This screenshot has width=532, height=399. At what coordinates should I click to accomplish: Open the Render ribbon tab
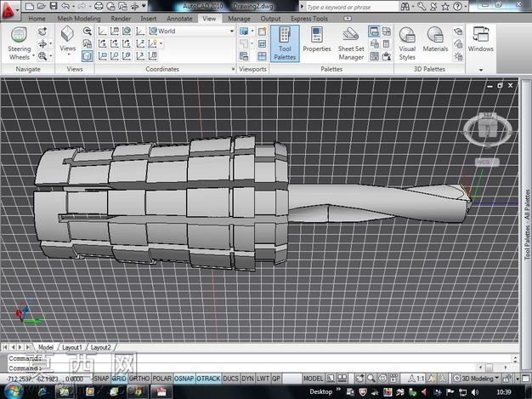tap(121, 19)
